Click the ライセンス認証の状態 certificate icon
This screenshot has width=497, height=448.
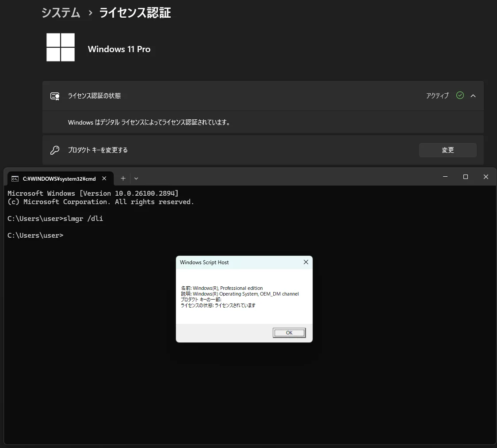pyautogui.click(x=55, y=96)
